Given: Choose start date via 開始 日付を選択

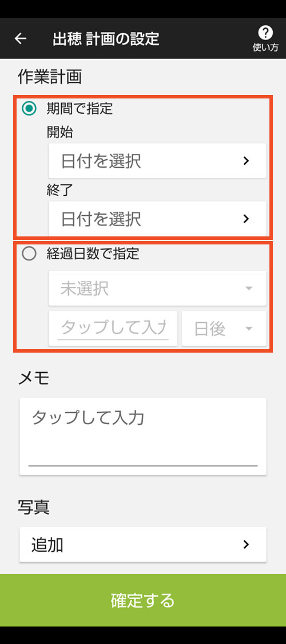Looking at the screenshot, I should click(157, 161).
